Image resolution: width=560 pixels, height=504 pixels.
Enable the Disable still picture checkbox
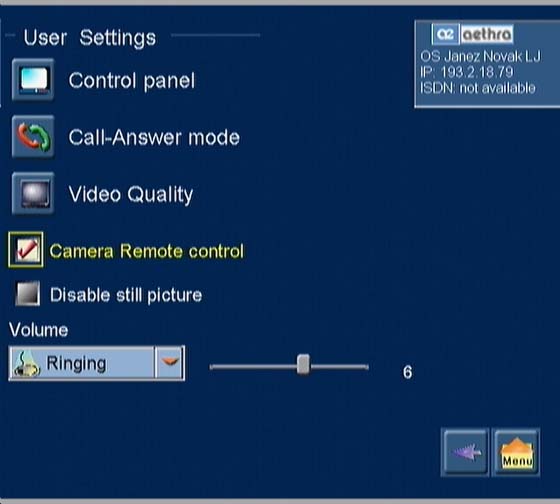tap(28, 294)
